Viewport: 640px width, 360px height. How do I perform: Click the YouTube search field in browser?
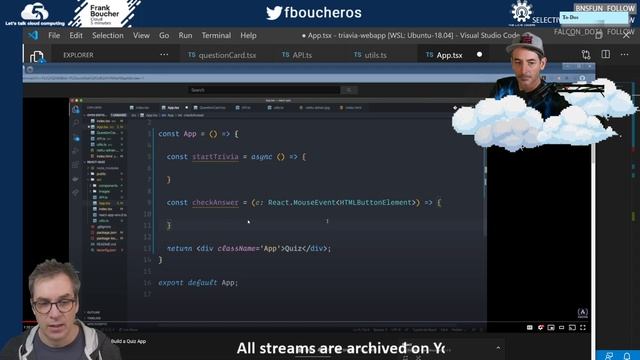pos(264,90)
